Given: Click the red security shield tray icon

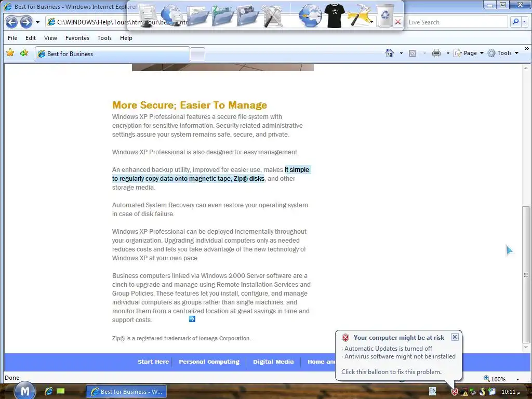Looking at the screenshot, I should 454,392.
